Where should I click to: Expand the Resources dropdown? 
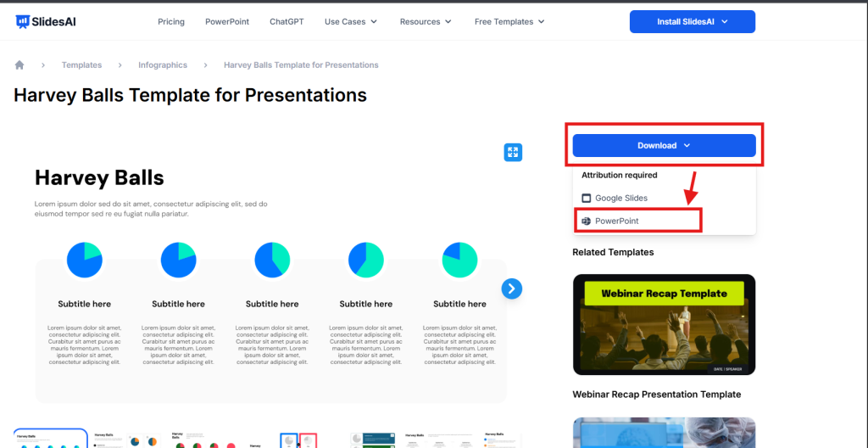426,21
